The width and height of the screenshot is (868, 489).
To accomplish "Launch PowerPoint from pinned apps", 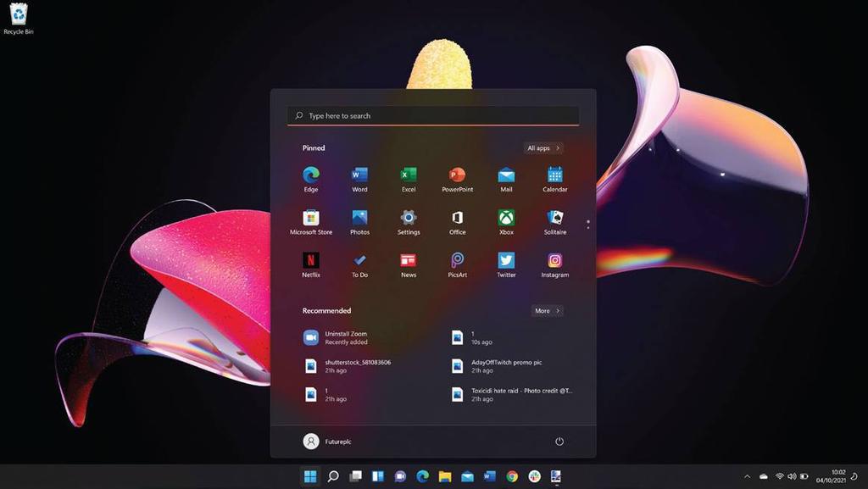I will [x=457, y=179].
